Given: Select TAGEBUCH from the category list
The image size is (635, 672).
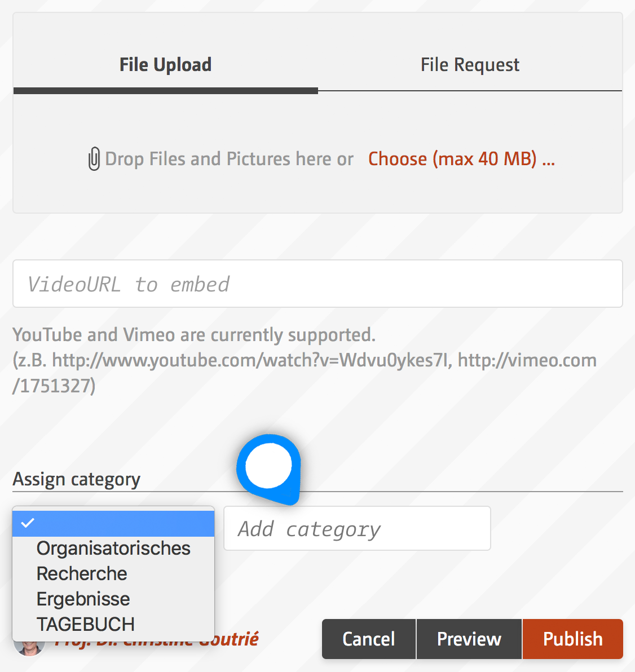Looking at the screenshot, I should [x=113, y=625].
